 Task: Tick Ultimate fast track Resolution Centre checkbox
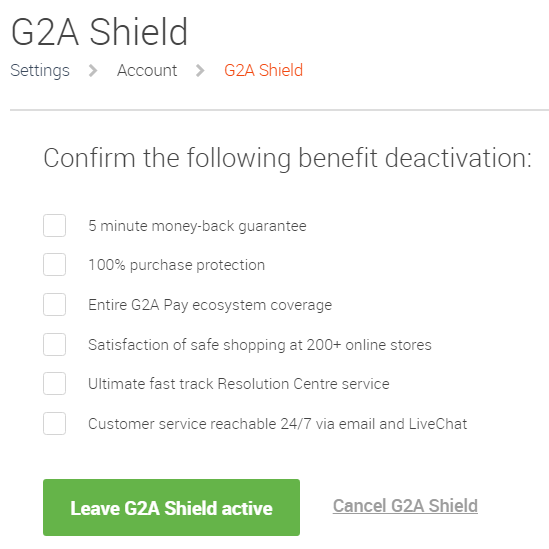click(x=54, y=384)
